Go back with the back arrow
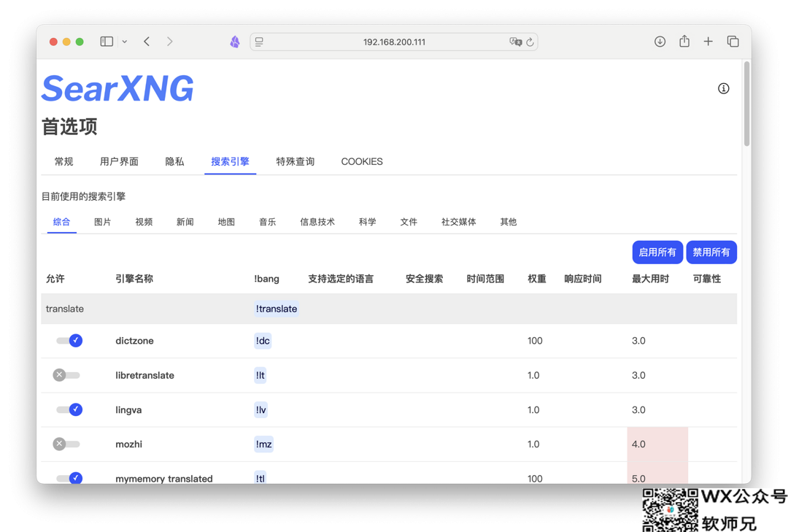The image size is (788, 532). [x=147, y=42]
